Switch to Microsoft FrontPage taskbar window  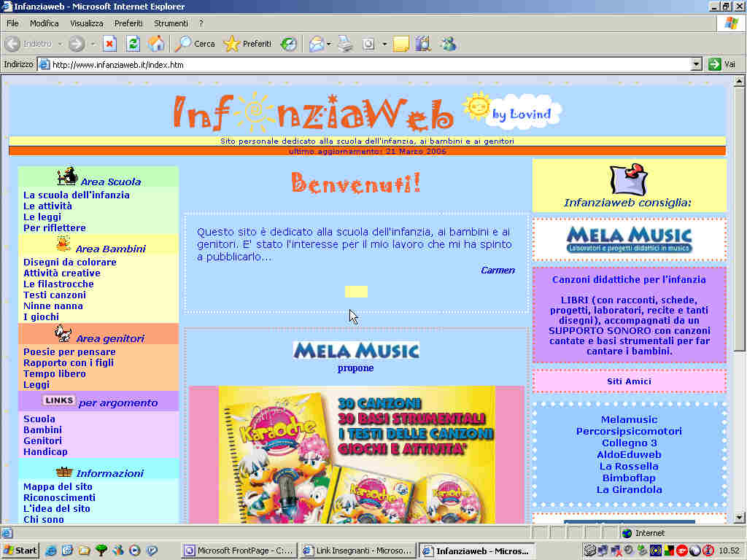pyautogui.click(x=239, y=551)
